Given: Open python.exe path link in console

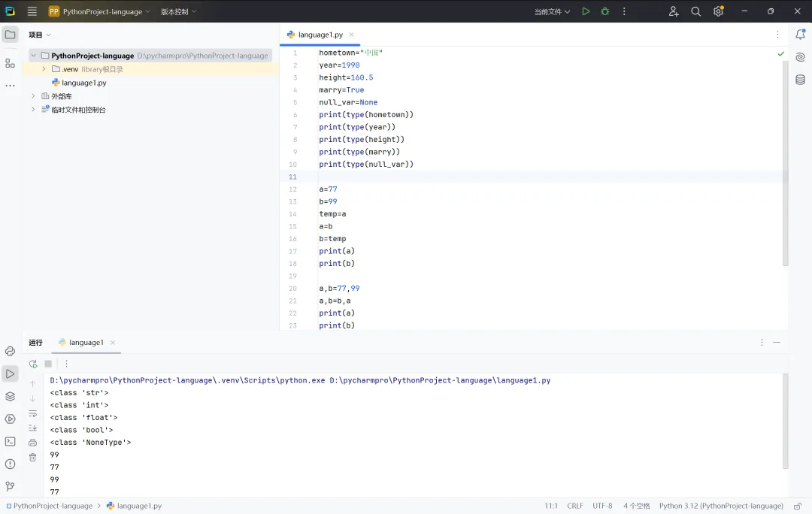Looking at the screenshot, I should 187,380.
